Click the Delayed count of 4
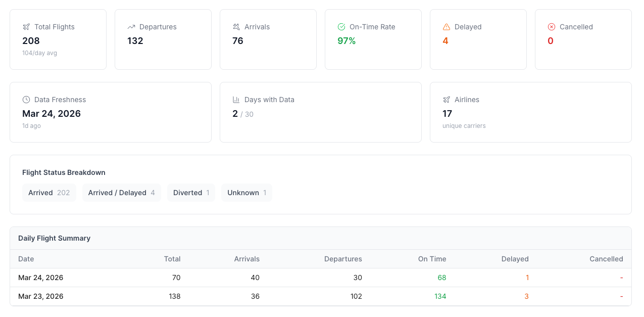644x317 pixels. [444, 41]
